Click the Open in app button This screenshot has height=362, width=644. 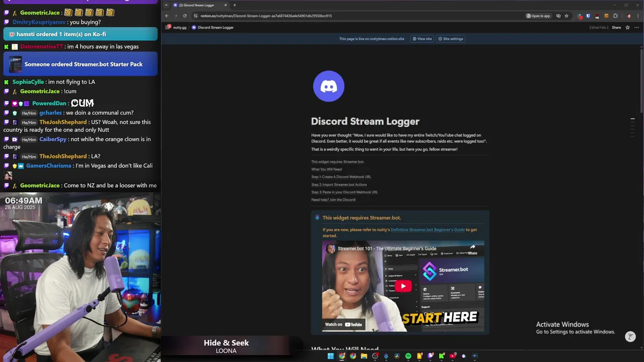click(538, 16)
